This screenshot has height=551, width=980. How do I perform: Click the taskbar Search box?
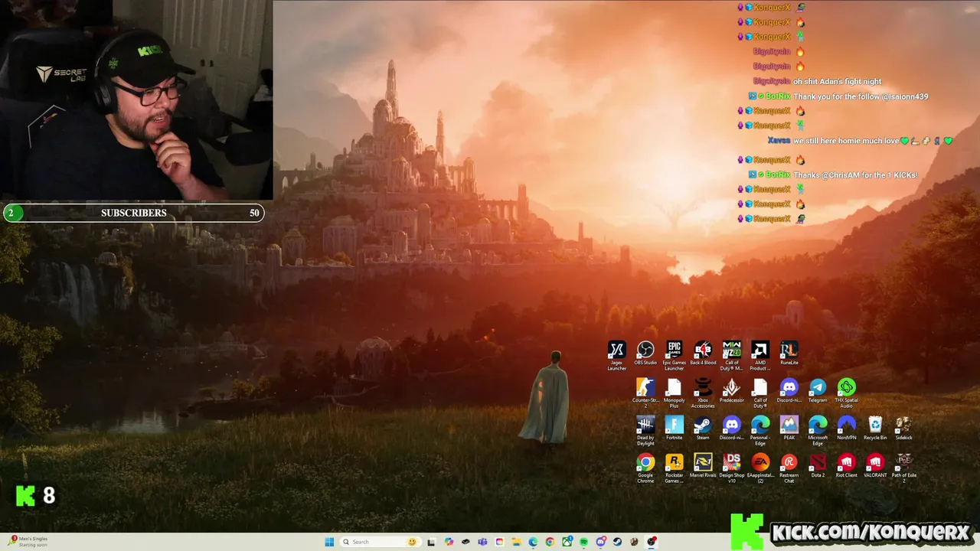coord(381,542)
